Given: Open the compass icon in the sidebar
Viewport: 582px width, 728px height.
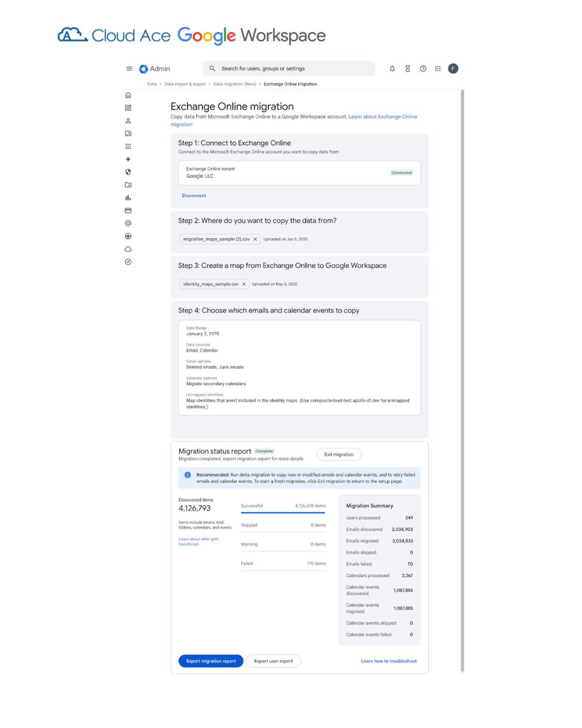Looking at the screenshot, I should [x=128, y=262].
